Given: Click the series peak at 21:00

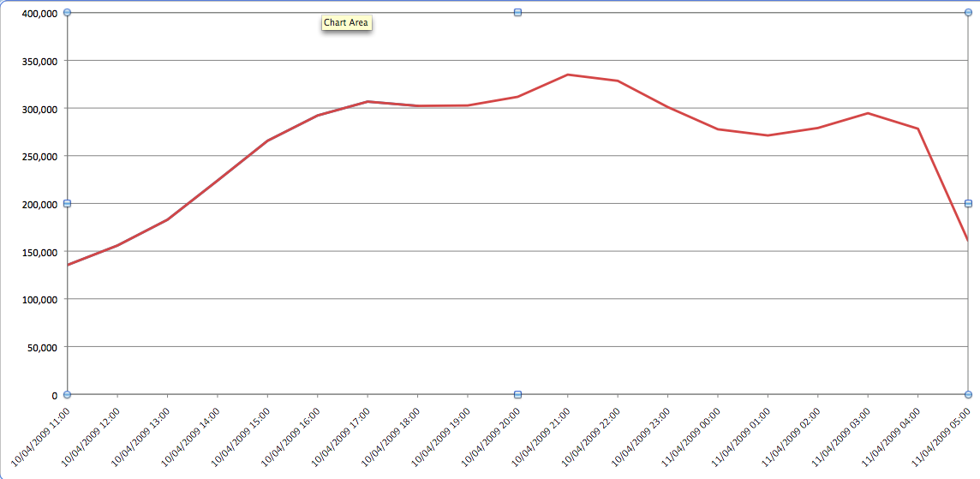Looking at the screenshot, I should (x=567, y=75).
